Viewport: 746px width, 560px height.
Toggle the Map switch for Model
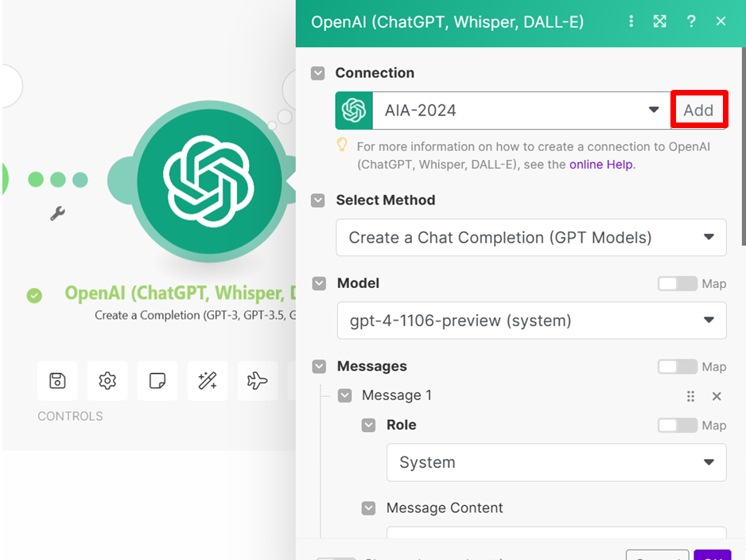[x=677, y=284]
